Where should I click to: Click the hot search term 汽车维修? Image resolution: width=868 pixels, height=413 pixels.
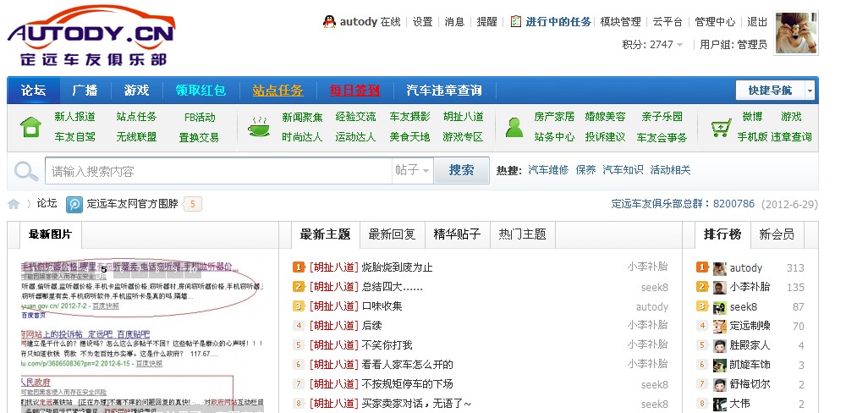[548, 170]
